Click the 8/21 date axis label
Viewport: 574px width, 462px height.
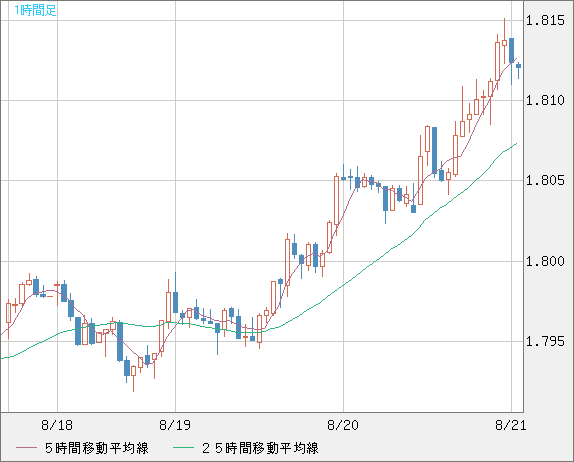coord(511,425)
